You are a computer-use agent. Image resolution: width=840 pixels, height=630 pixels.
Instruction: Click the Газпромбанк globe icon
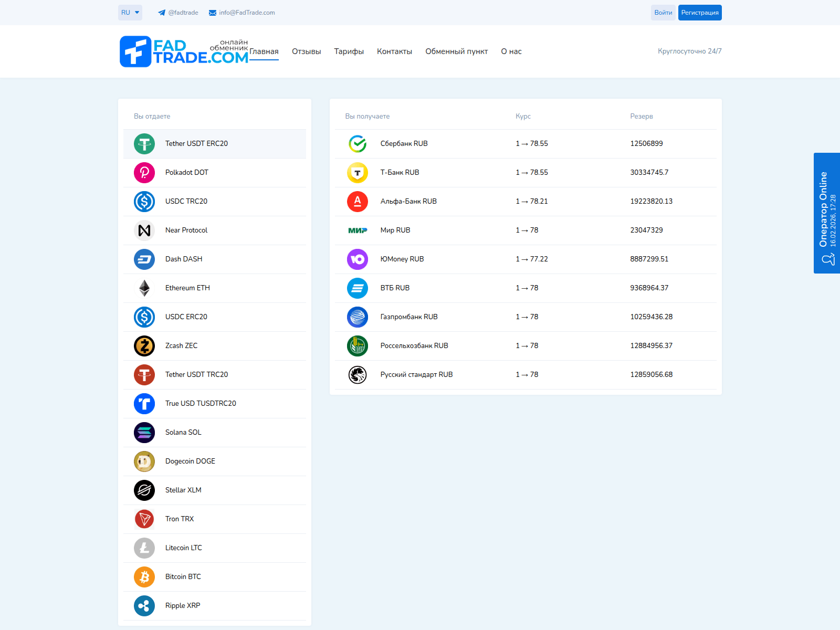(x=358, y=317)
